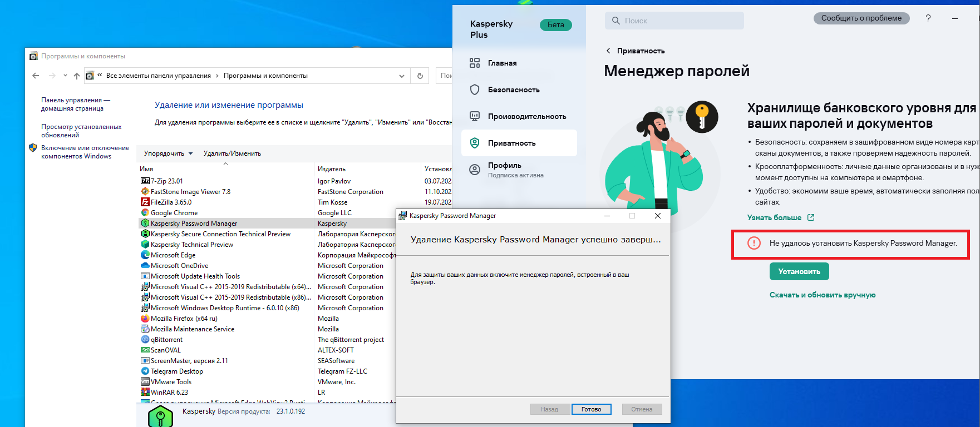Click the Google Chrome icon in the list
Image resolution: width=980 pixels, height=427 pixels.
145,212
